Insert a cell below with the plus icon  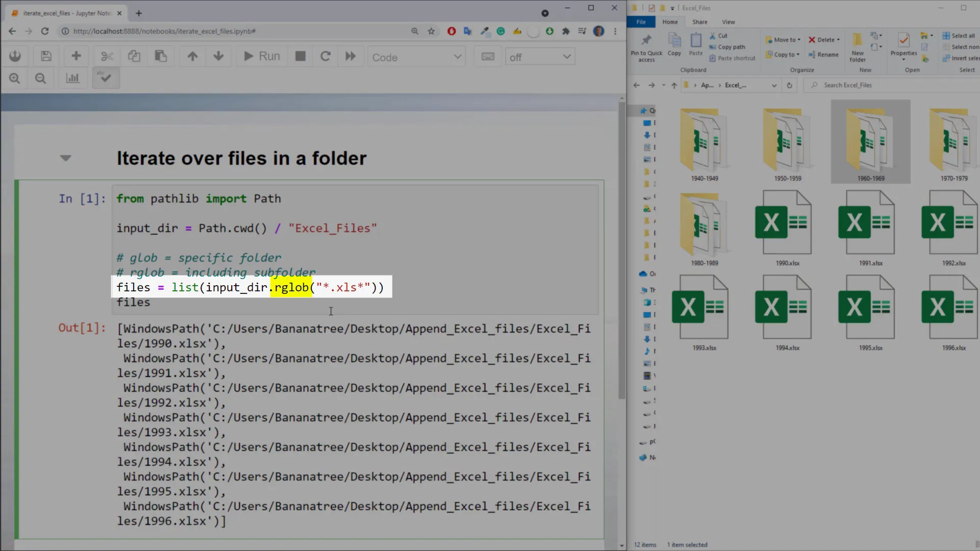click(x=76, y=56)
